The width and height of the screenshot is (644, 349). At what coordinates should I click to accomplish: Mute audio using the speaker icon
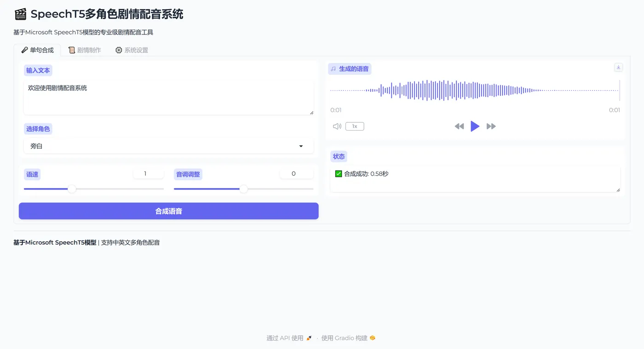point(337,126)
